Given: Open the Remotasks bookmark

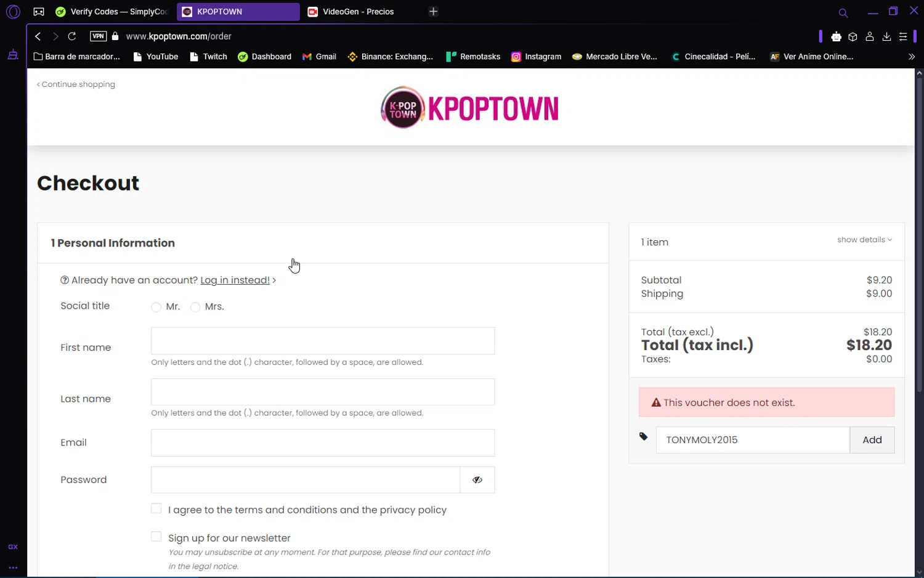Looking at the screenshot, I should [x=473, y=57].
